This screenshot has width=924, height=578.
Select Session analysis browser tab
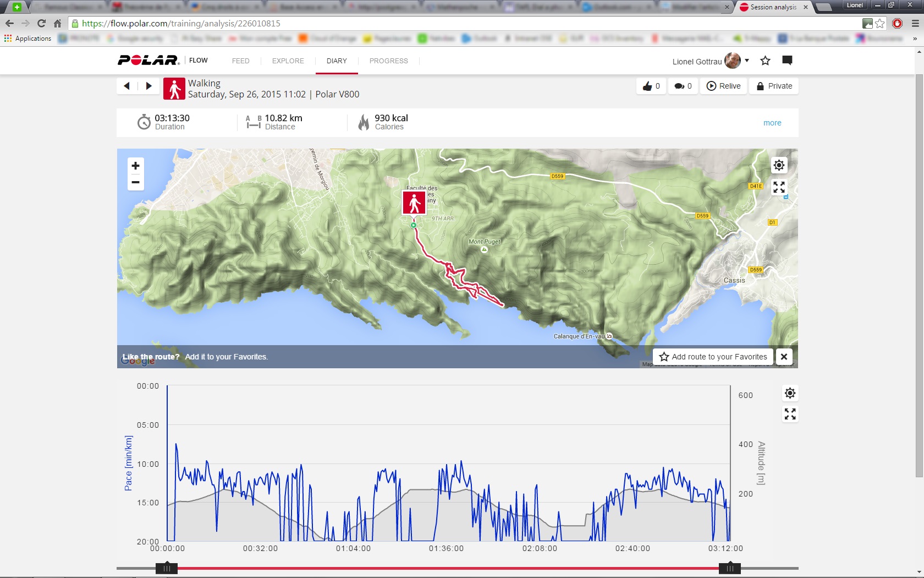[773, 7]
